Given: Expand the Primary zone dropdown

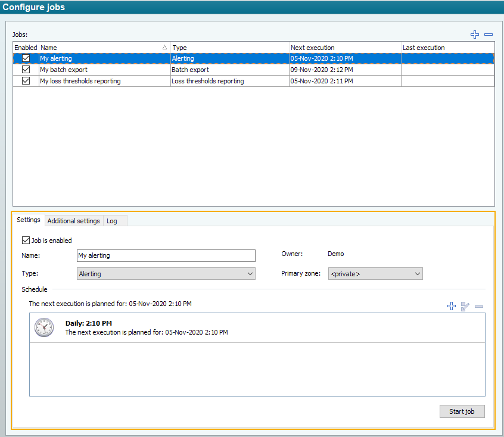Looking at the screenshot, I should pyautogui.click(x=375, y=274).
